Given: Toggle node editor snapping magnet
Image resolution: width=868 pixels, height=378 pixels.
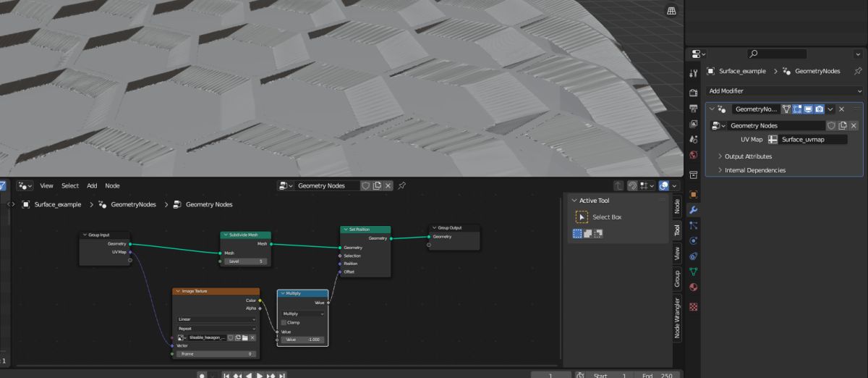Looking at the screenshot, I should pyautogui.click(x=632, y=186).
